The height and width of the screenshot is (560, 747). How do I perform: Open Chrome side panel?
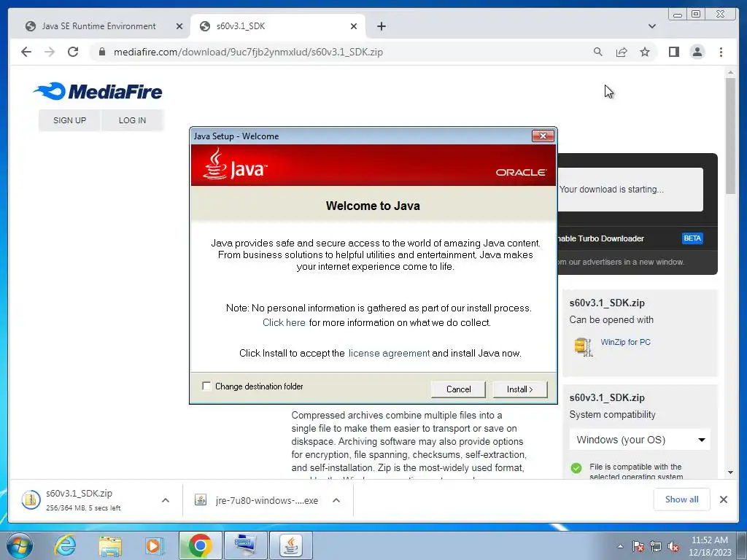pyautogui.click(x=673, y=52)
